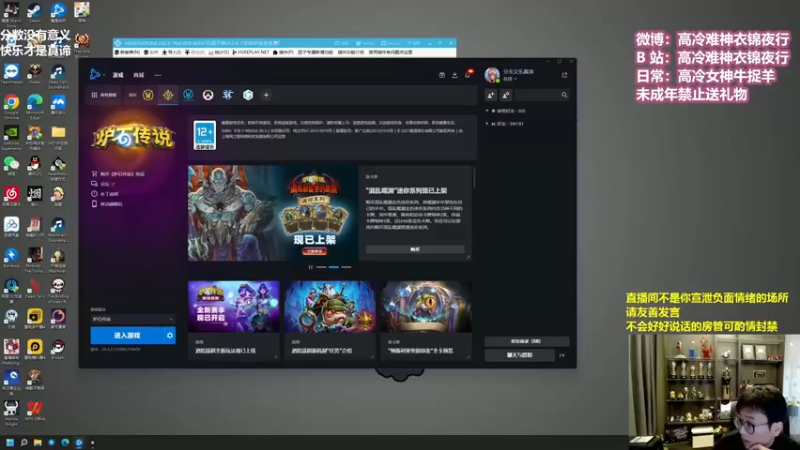Click the blue 进入游戏 play button
This screenshot has height=450, width=800.
click(x=127, y=335)
